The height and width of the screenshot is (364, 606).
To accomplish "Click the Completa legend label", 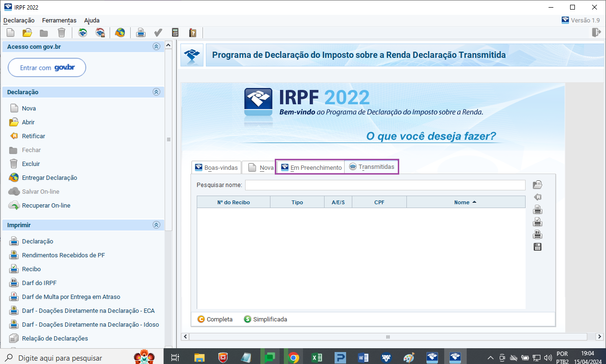I will pos(220,320).
